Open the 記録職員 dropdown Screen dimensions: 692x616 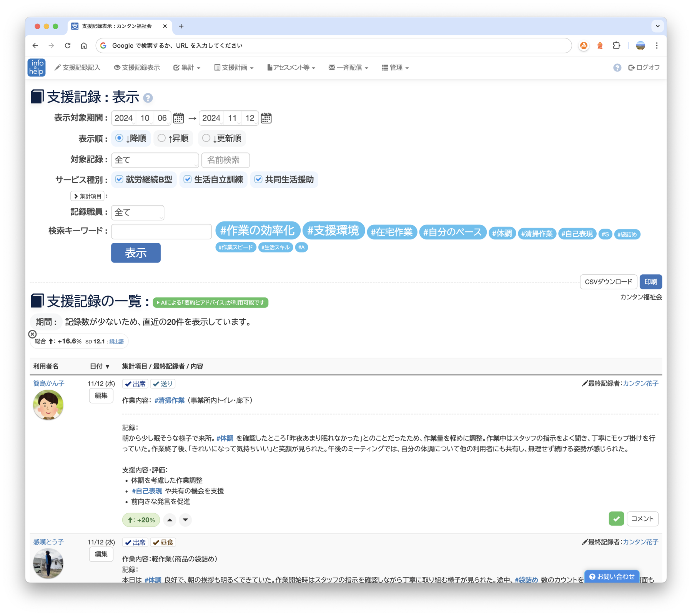coord(138,213)
